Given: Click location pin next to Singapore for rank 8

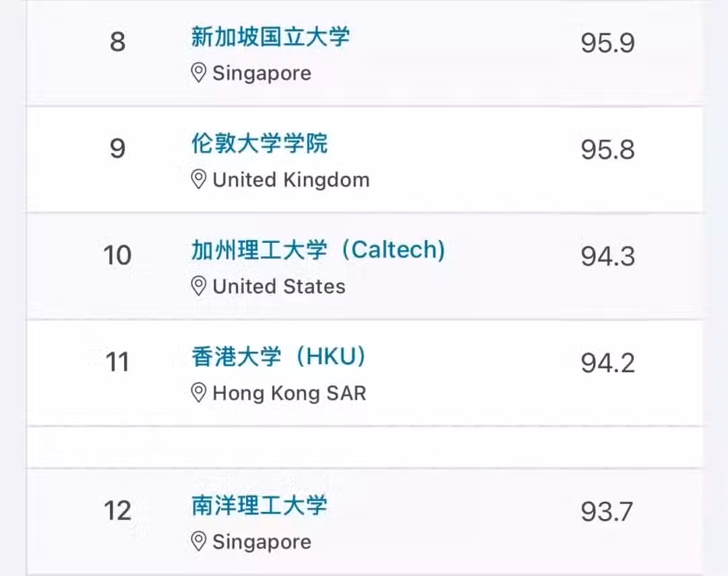Looking at the screenshot, I should coord(199,73).
